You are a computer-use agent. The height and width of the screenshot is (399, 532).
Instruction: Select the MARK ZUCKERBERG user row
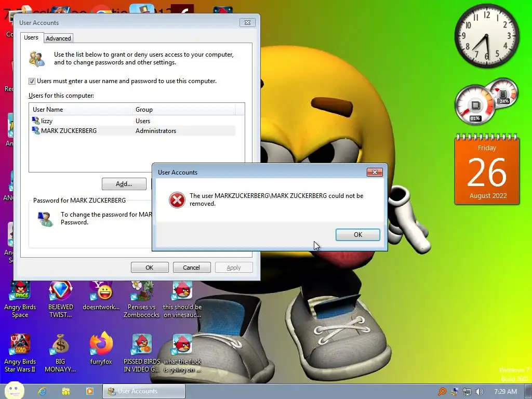pos(133,130)
